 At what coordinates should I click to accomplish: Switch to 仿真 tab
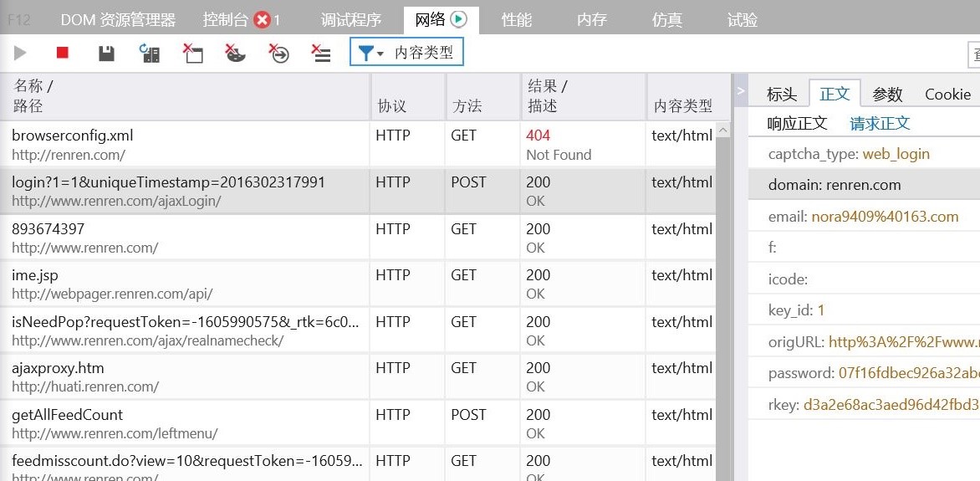pos(667,20)
